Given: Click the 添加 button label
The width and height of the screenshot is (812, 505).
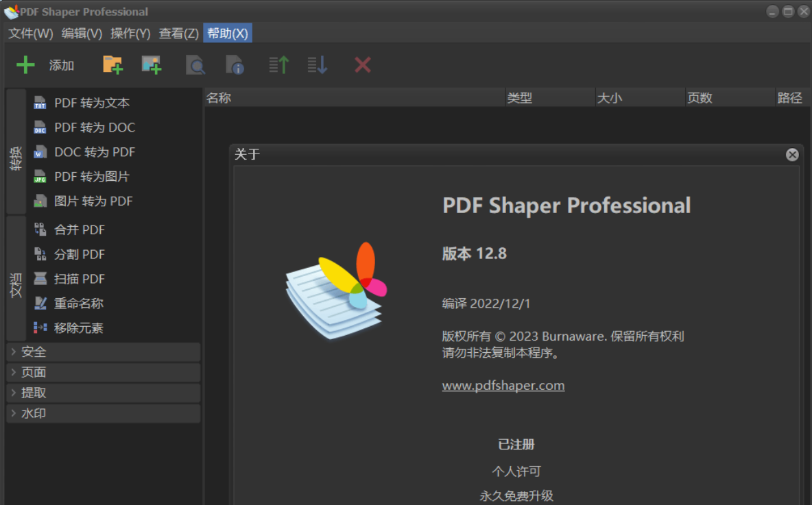Looking at the screenshot, I should (x=62, y=65).
